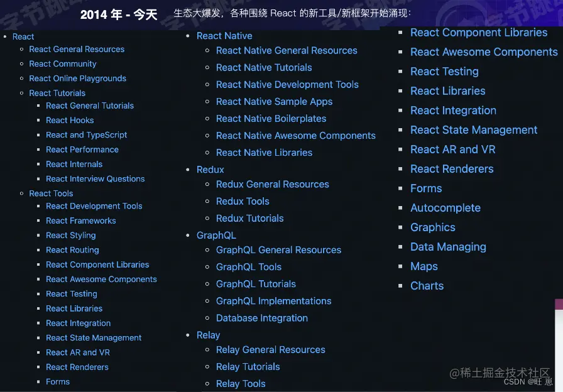
Task: Open React Native Sample Apps
Action: [x=275, y=102]
